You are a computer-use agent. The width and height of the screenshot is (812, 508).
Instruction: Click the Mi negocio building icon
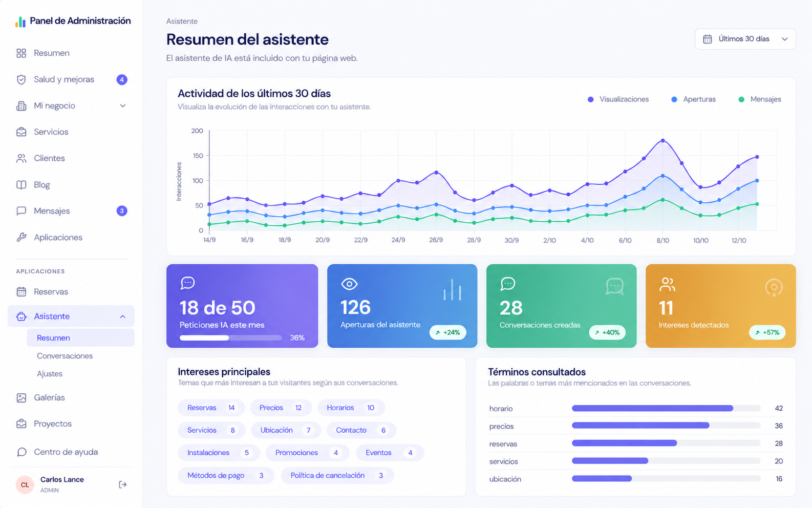coord(21,106)
